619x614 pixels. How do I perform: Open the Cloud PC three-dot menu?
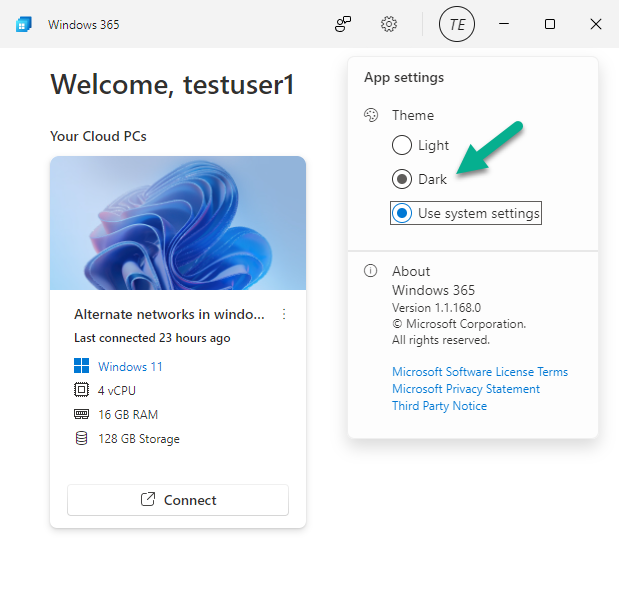pyautogui.click(x=284, y=314)
